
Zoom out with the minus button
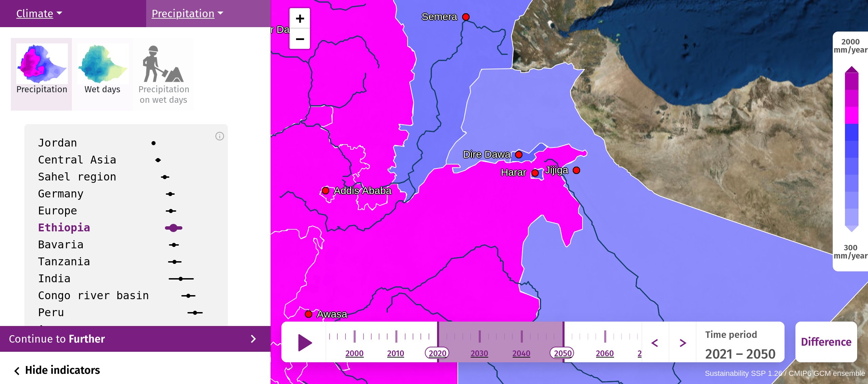click(300, 39)
